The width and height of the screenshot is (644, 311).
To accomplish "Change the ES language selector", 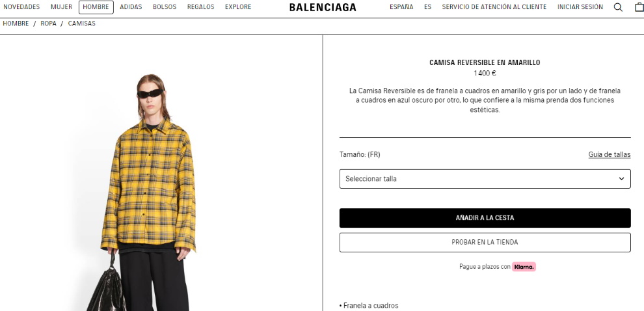I will [x=427, y=7].
